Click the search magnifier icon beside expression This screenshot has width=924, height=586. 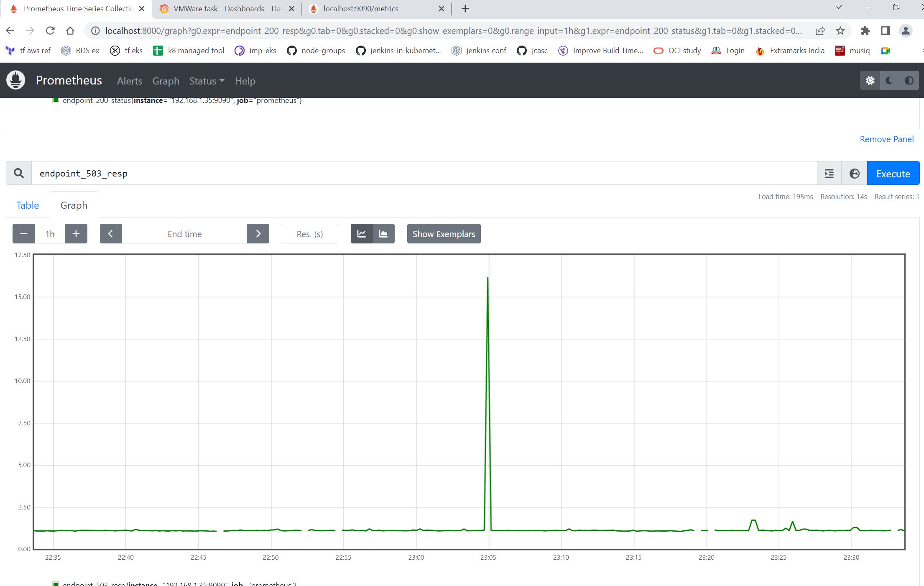point(19,173)
